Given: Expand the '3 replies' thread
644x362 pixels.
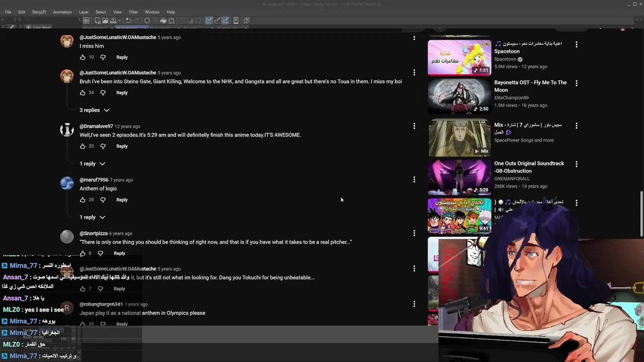Looking at the screenshot, I should click(95, 110).
